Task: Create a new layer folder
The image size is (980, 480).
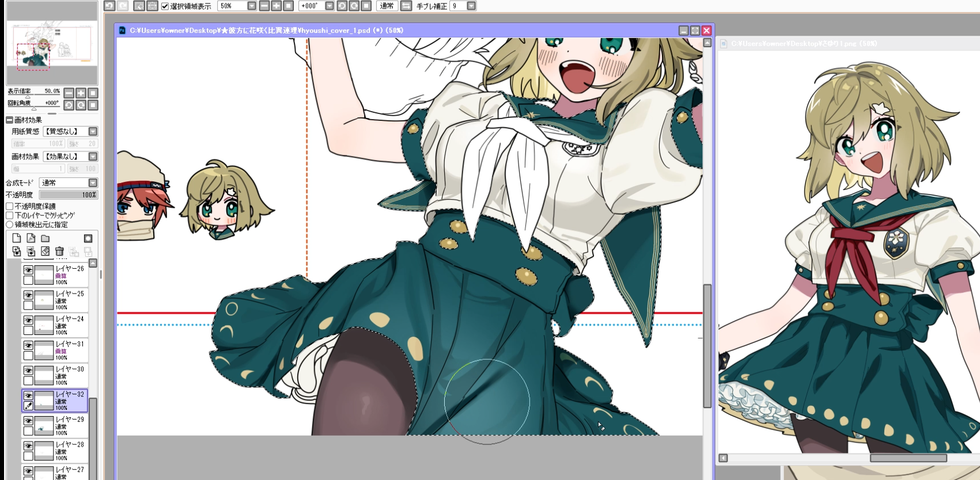Action: tap(45, 238)
